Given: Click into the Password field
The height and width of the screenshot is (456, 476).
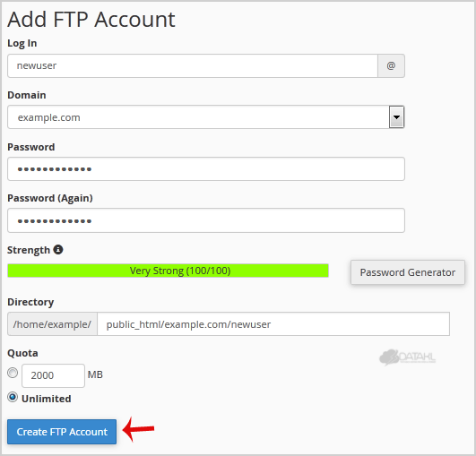Looking at the screenshot, I should click(206, 169).
